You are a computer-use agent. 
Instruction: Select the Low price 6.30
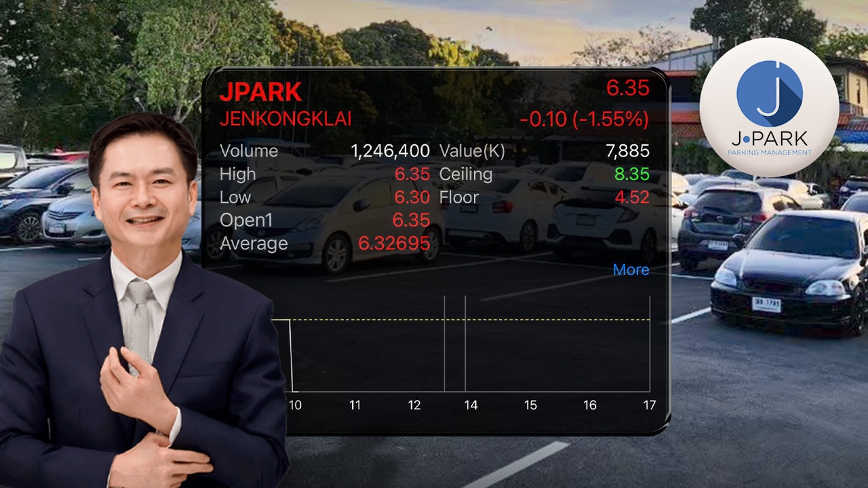click(412, 197)
